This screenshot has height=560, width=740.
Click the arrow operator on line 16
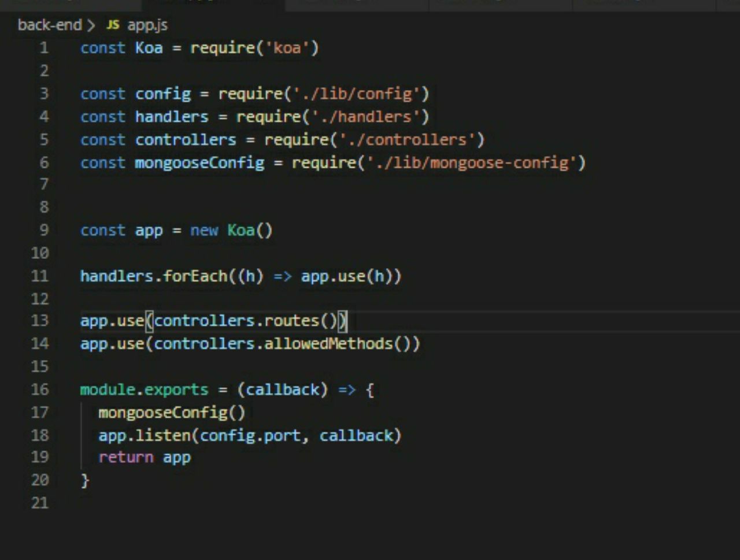point(347,390)
